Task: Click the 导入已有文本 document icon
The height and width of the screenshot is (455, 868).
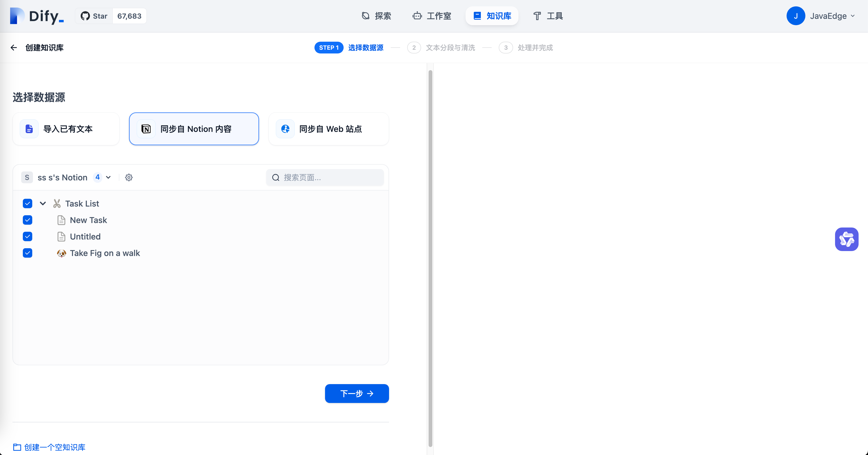Action: (29, 129)
